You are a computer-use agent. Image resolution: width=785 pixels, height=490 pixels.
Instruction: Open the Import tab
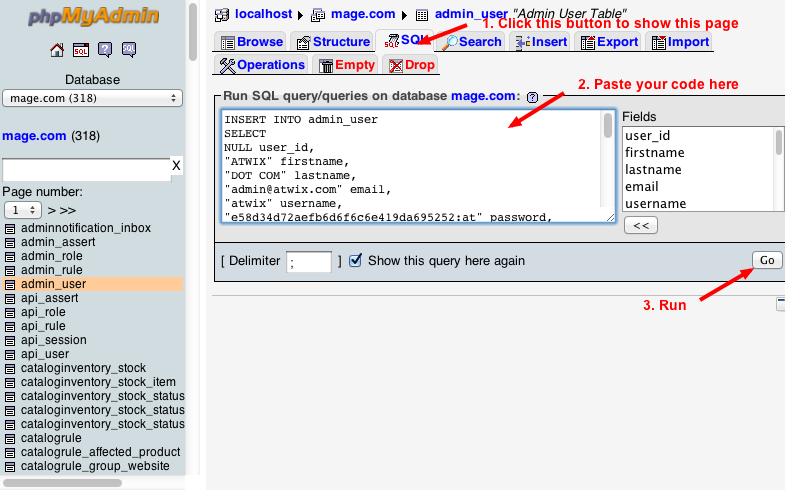(680, 42)
